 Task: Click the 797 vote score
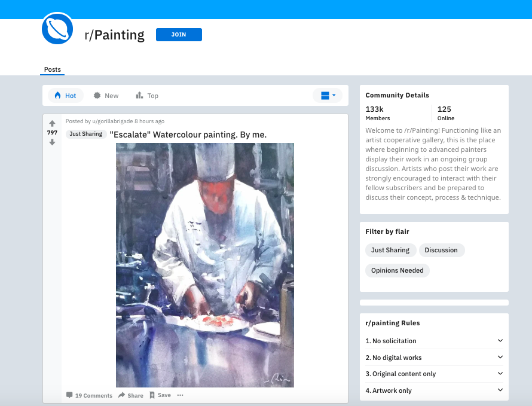click(52, 133)
